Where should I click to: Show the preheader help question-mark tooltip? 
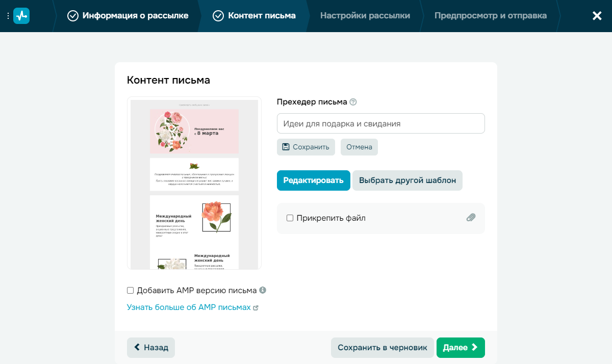tap(353, 102)
